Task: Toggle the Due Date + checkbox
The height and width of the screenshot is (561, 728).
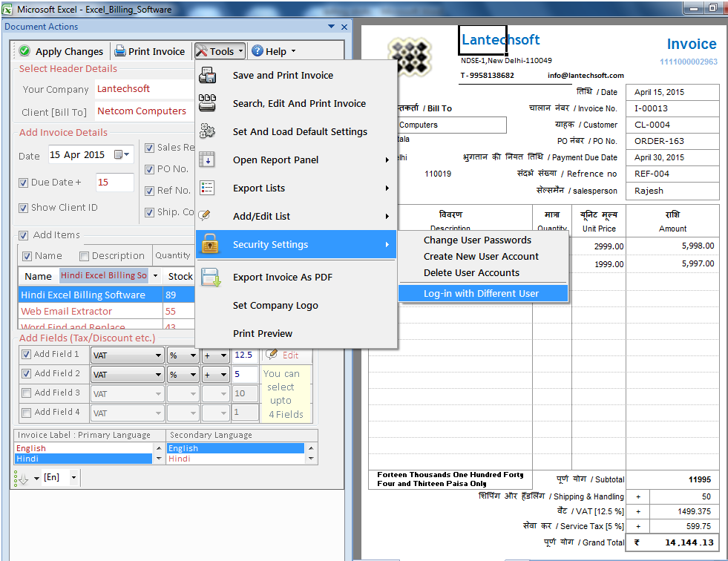Action: [x=23, y=183]
